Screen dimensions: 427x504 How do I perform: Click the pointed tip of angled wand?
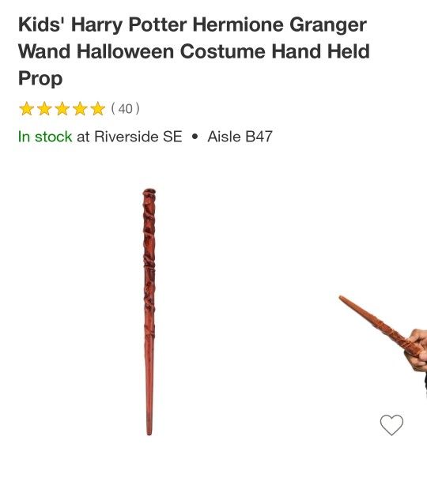coord(342,299)
